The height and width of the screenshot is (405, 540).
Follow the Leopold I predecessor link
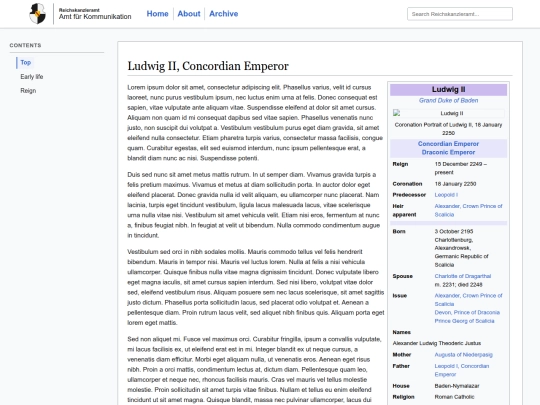click(446, 195)
